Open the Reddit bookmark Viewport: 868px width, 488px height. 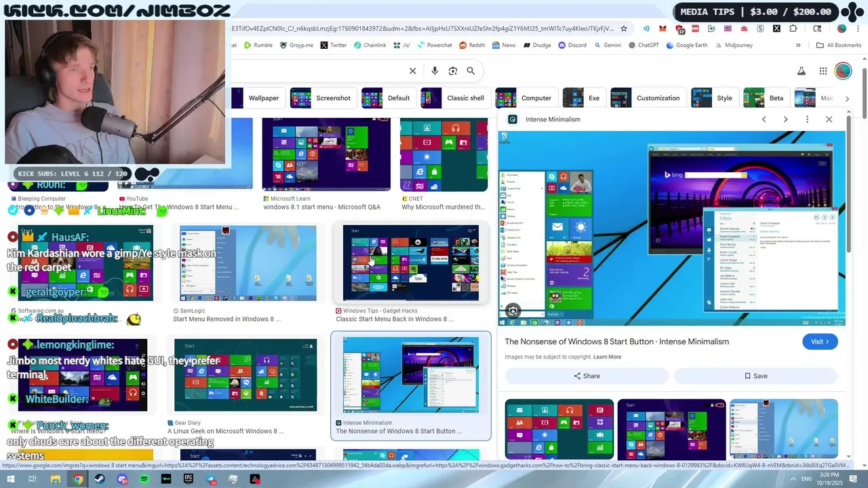point(472,45)
